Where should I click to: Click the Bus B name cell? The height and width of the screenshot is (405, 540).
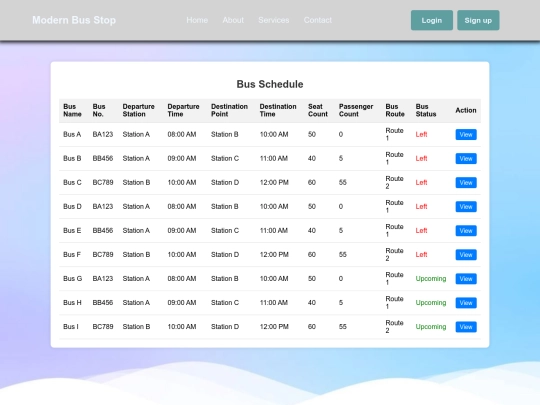pos(72,158)
